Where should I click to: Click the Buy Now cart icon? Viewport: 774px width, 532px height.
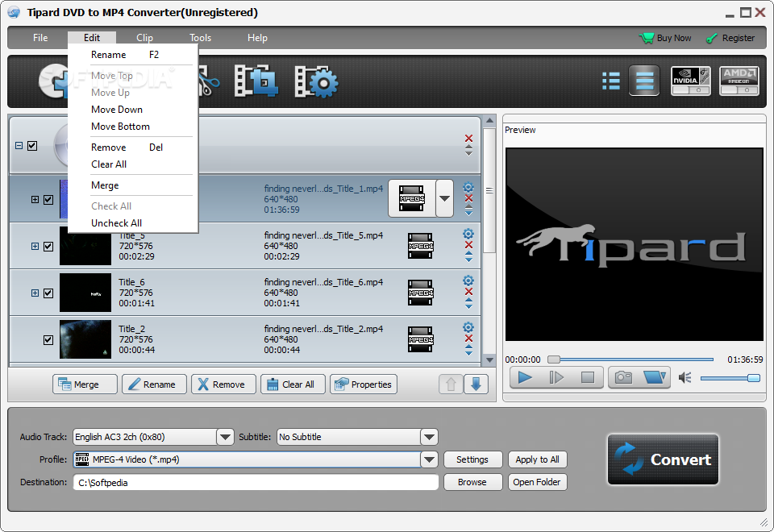(646, 38)
